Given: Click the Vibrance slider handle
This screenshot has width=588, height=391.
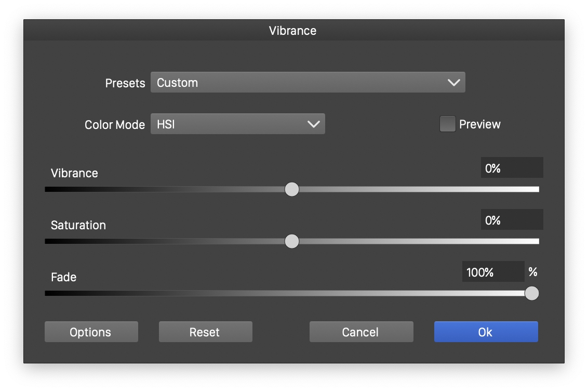Looking at the screenshot, I should tap(292, 189).
